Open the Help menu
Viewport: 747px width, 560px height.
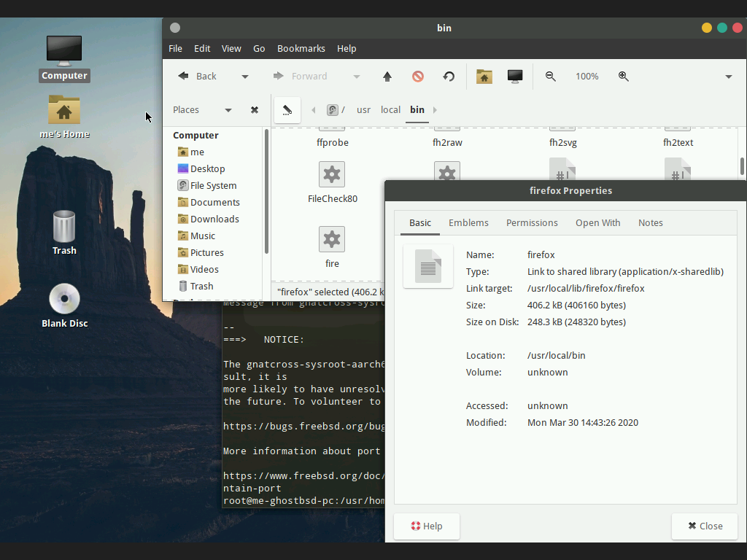point(347,49)
